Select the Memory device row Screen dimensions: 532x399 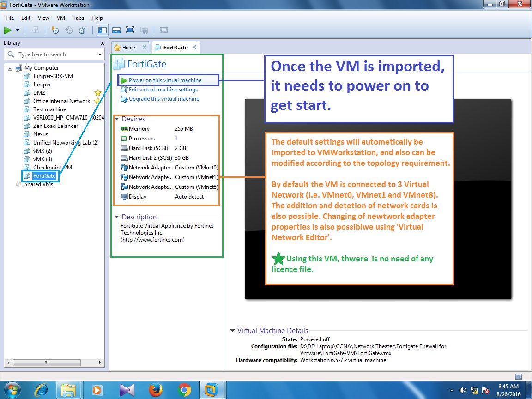point(169,129)
